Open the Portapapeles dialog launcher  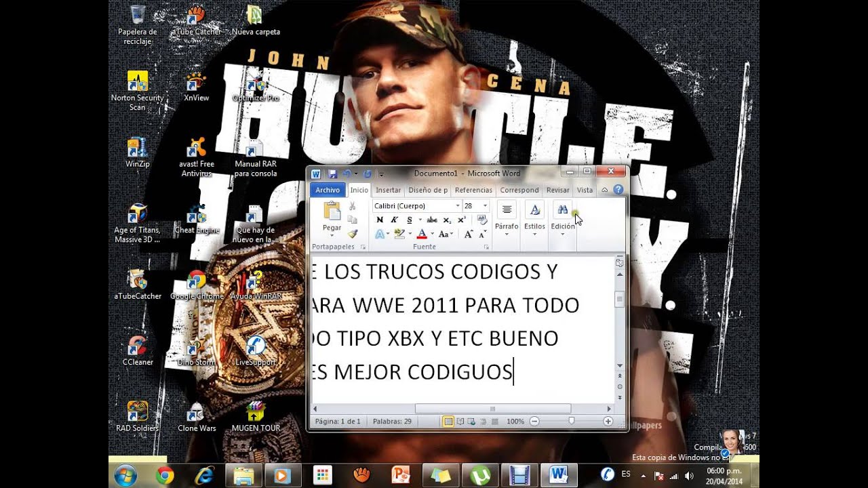click(x=363, y=247)
